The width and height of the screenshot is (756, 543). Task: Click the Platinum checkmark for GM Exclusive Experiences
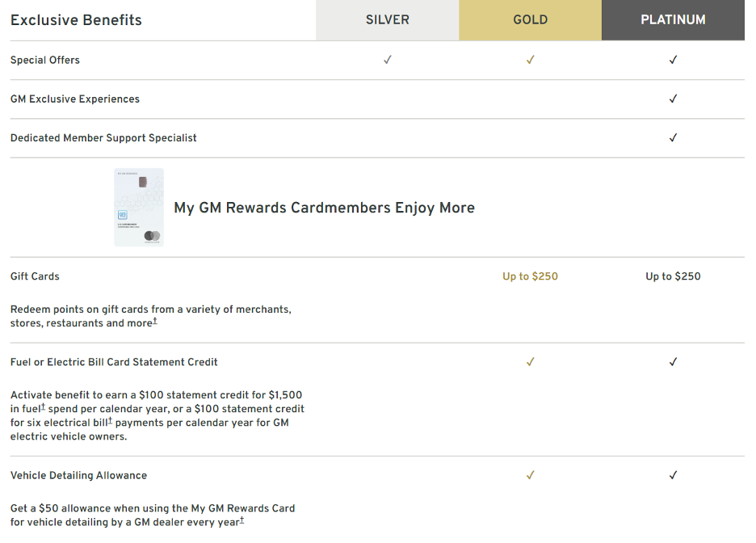673,99
